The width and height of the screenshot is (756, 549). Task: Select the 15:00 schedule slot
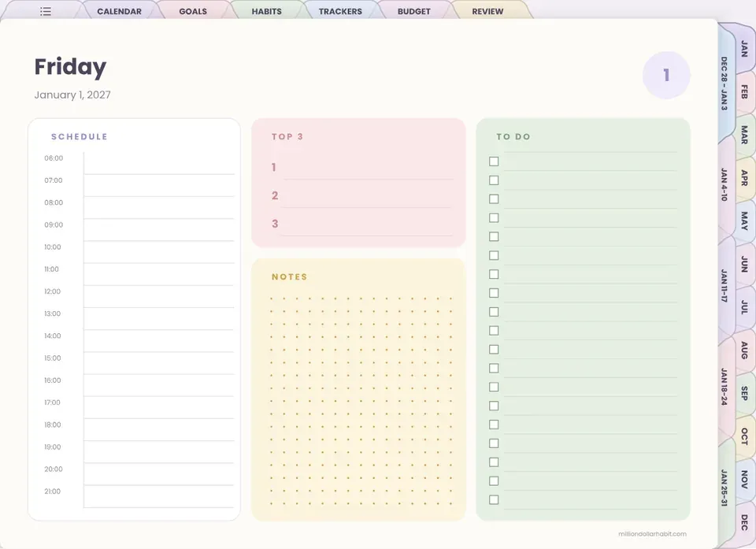tap(159, 363)
